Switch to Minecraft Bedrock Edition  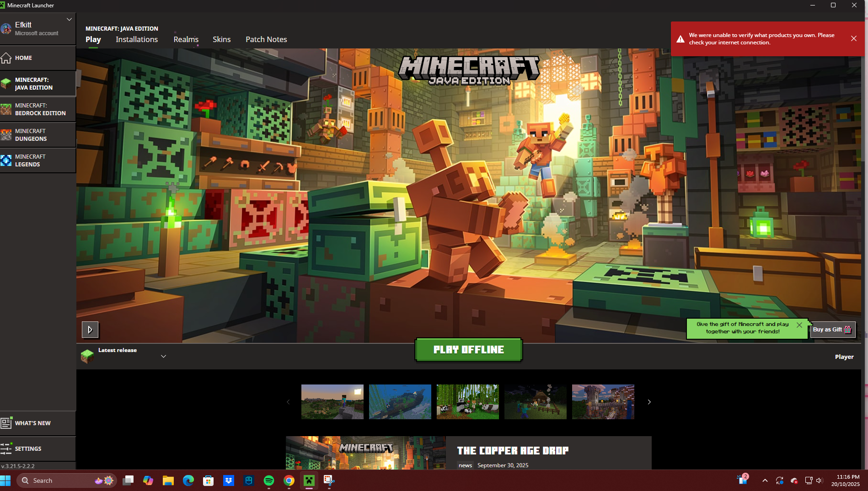coord(38,109)
